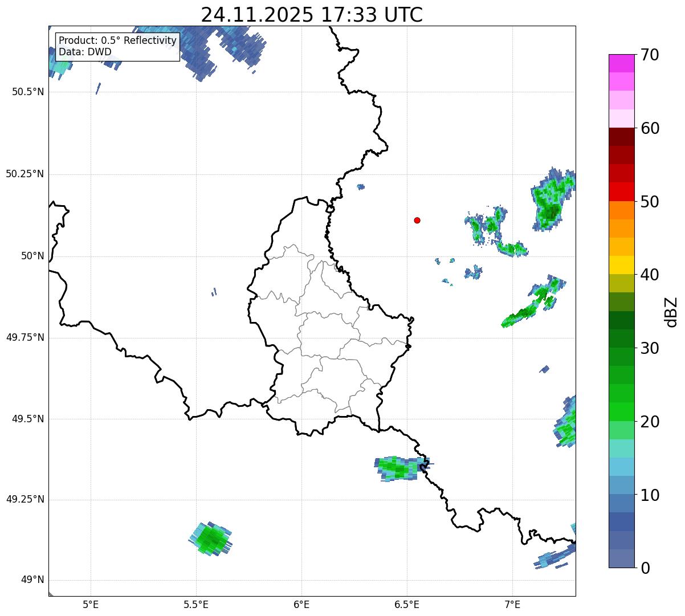The image size is (685, 616).
Task: Click the colorbar tick label 60
Action: (650, 128)
